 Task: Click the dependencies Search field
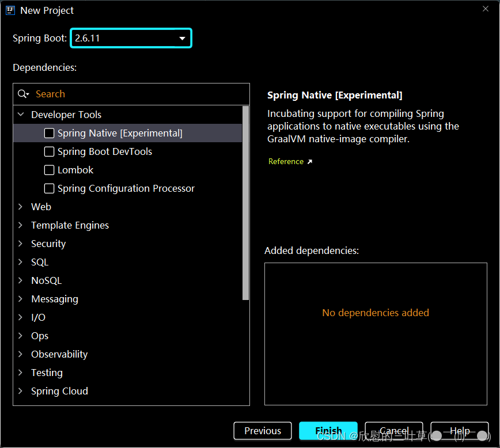click(131, 94)
